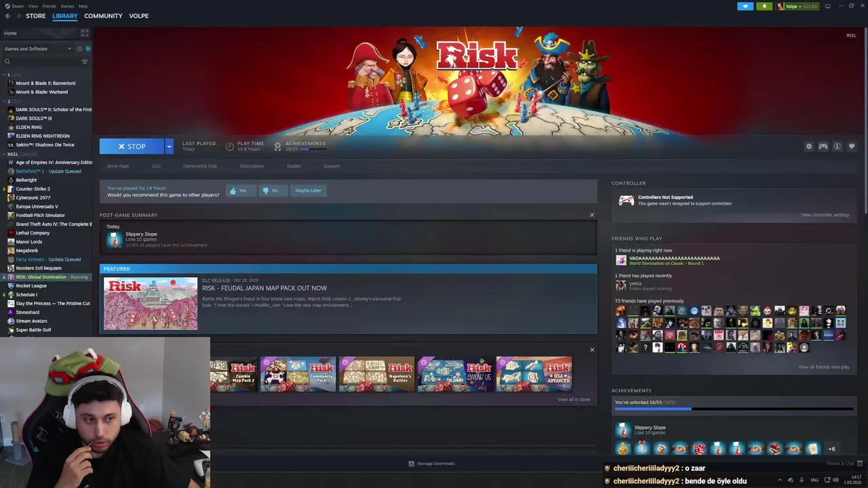Switch to Big Picture mode monitor icon
This screenshot has height=488, width=868.
(827, 6)
